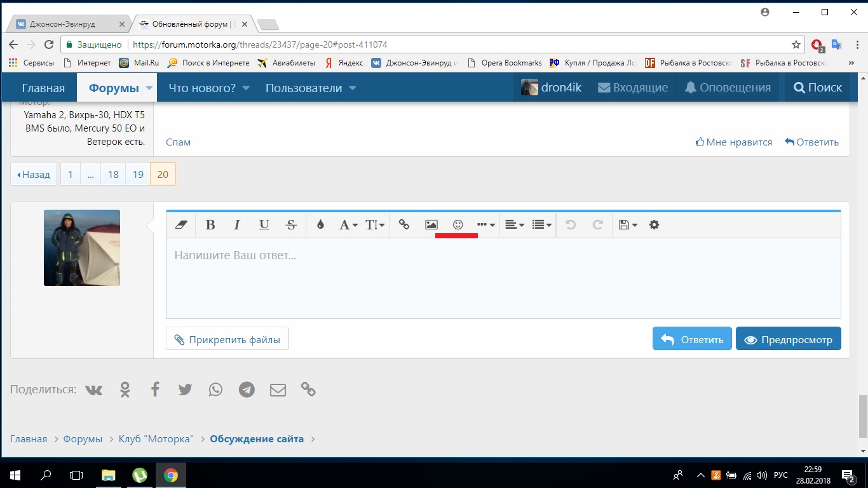Open the text color droplet picker

(x=320, y=225)
